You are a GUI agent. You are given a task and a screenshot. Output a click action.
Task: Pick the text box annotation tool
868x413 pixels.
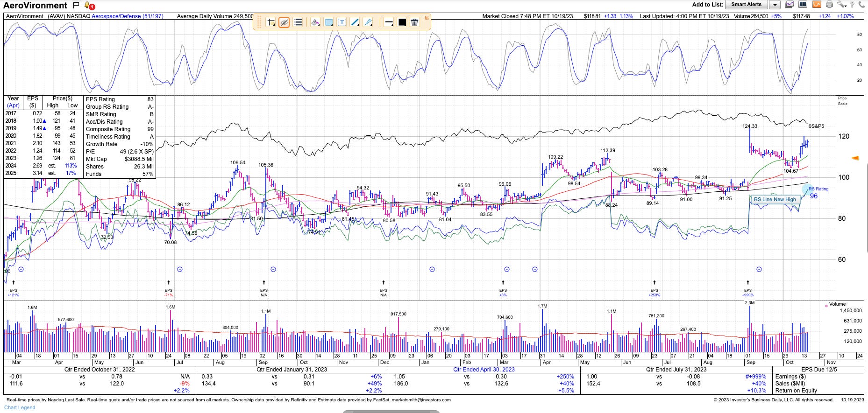[342, 22]
